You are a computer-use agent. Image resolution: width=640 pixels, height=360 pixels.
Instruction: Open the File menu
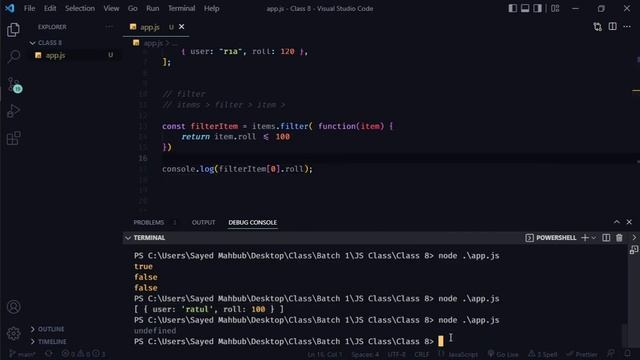click(x=29, y=8)
